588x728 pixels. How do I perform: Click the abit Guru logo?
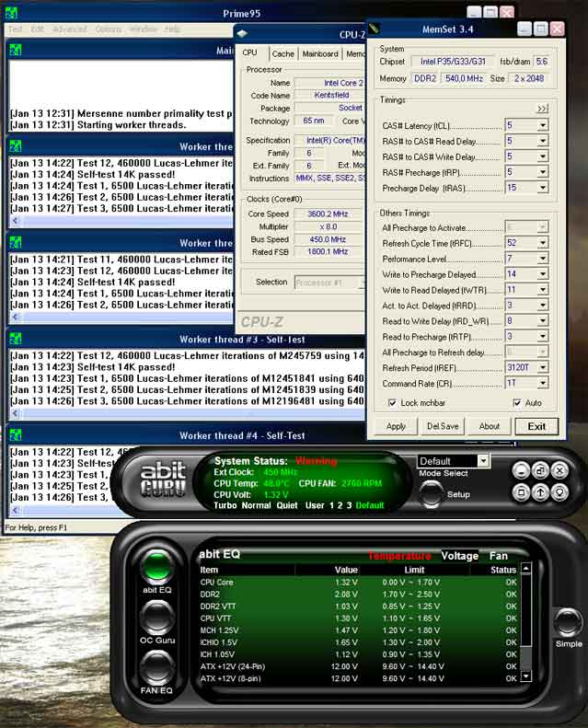(163, 480)
